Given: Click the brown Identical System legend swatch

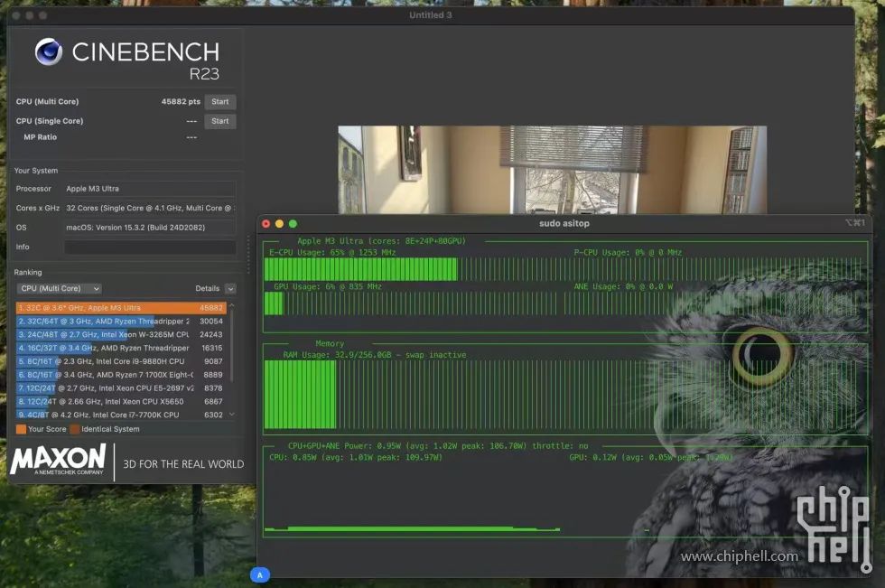Looking at the screenshot, I should point(74,429).
